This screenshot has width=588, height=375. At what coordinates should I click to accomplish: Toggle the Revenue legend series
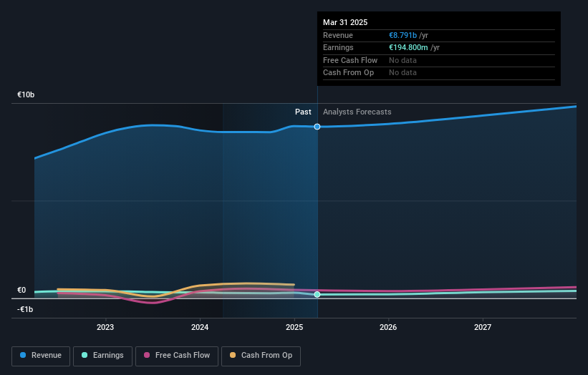coord(41,356)
